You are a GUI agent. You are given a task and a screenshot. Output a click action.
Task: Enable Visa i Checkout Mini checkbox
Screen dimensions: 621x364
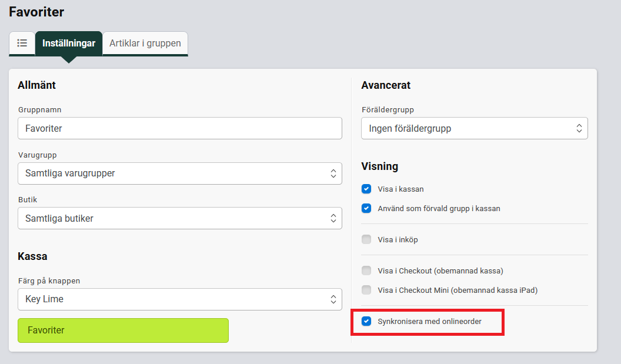(366, 290)
